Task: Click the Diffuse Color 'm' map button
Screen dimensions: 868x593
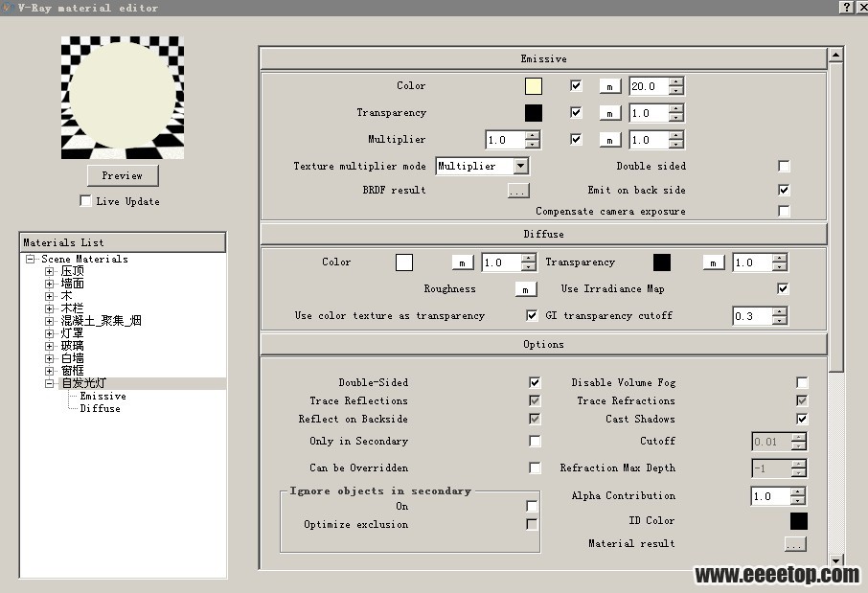Action: [x=462, y=263]
